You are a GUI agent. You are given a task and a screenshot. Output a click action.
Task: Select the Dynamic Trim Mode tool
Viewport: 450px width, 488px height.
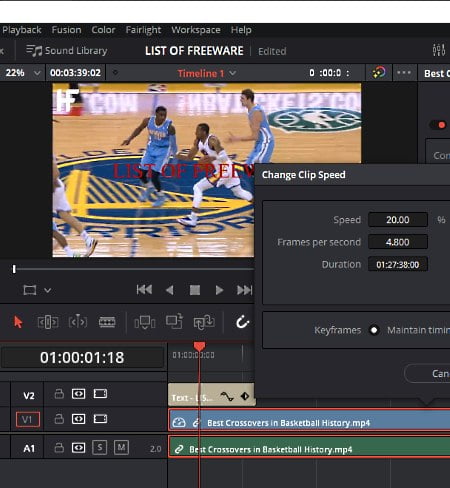click(78, 322)
